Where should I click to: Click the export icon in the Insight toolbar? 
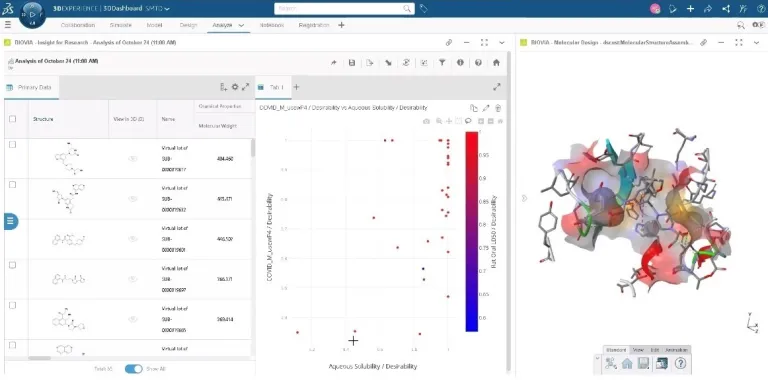(370, 63)
